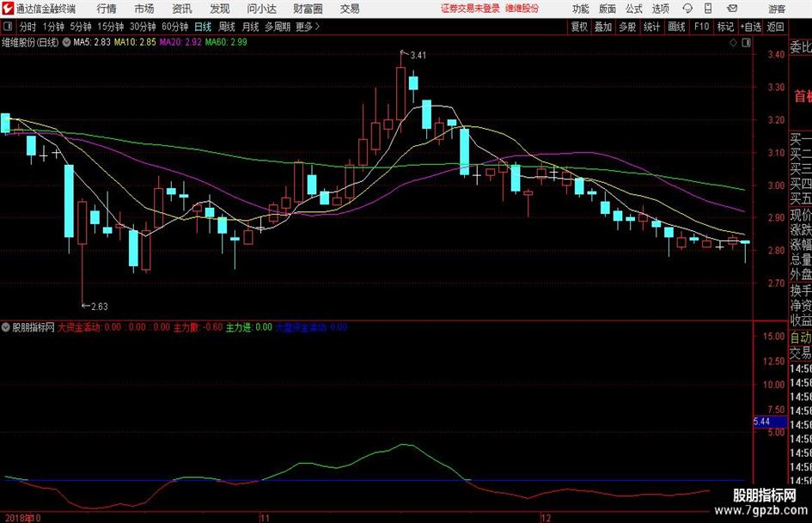Image resolution: width=812 pixels, height=523 pixels.
Task: Click the 游客 guest account label
Action: 776,9
